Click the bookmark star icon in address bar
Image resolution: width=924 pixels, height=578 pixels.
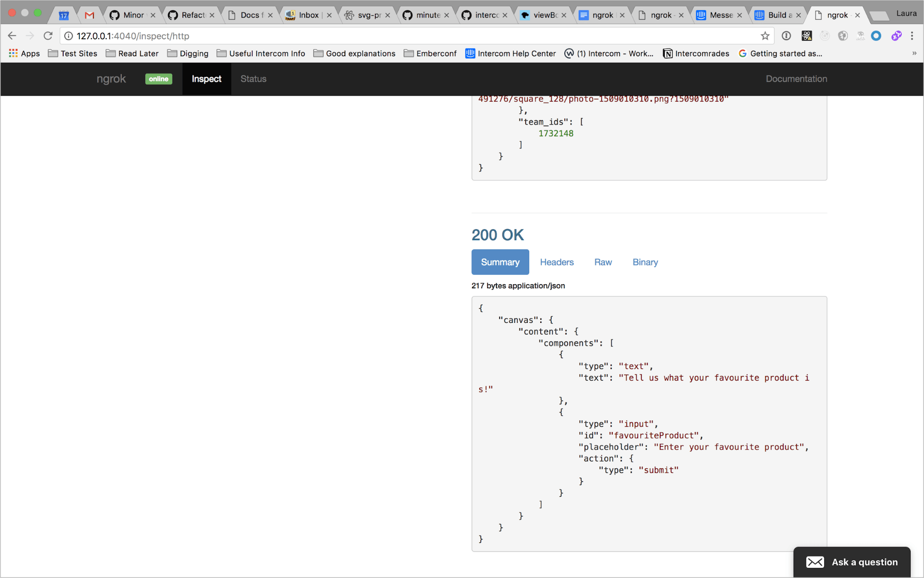pos(765,36)
